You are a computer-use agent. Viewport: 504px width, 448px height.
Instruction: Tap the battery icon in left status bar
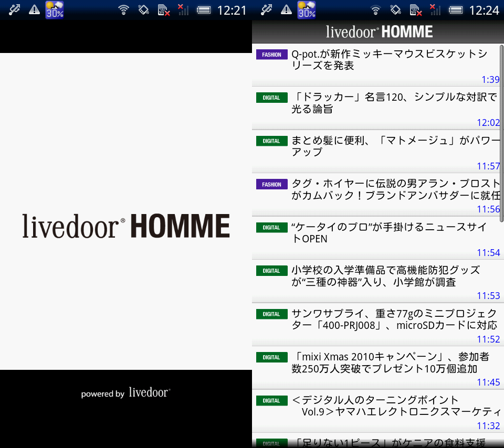click(204, 10)
